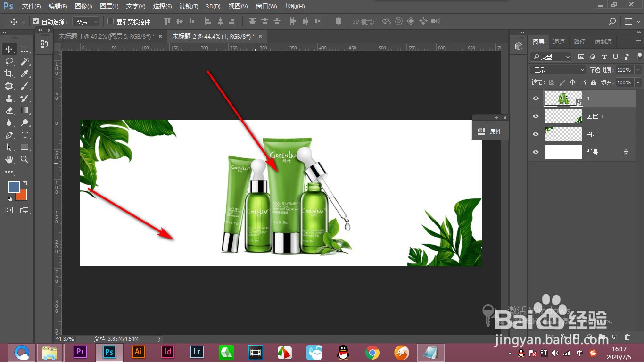The height and width of the screenshot is (362, 644).
Task: Toggle the Auto-Select (自动选择) checkbox
Action: point(35,21)
